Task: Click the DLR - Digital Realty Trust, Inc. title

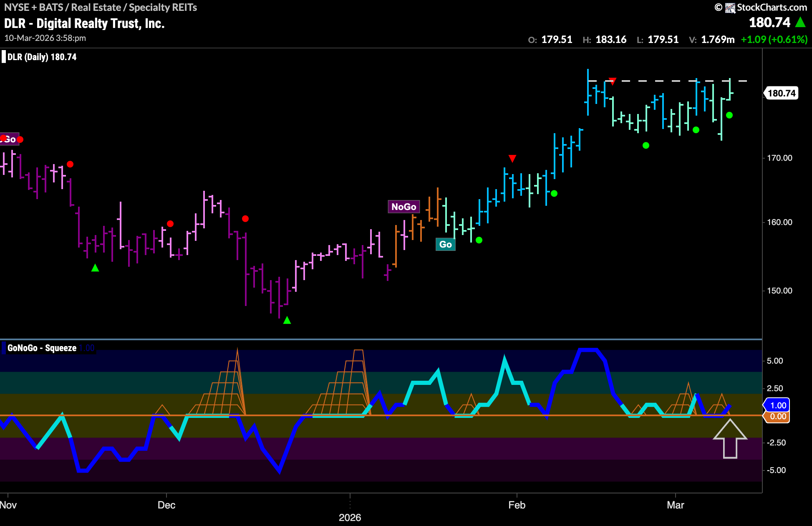Action: [84, 23]
